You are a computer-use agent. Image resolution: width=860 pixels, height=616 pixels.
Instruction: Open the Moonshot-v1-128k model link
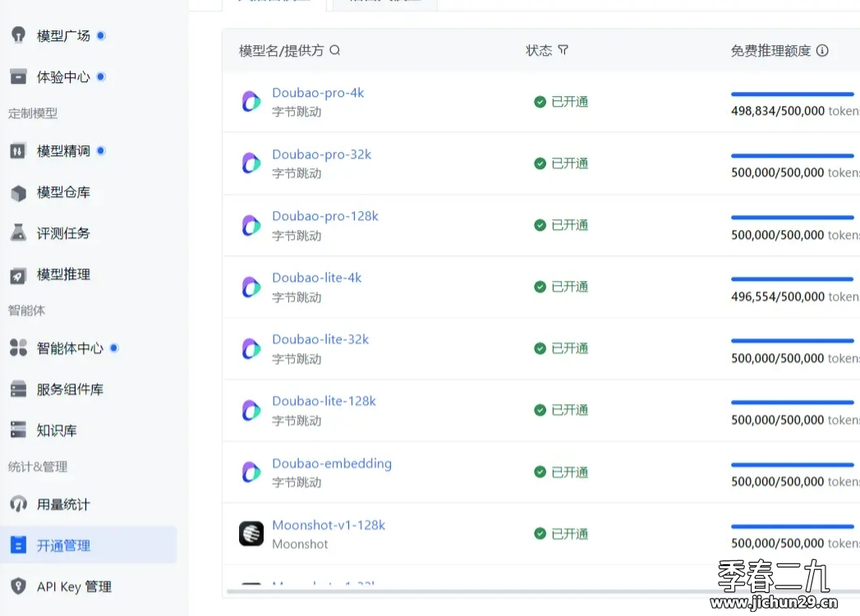[x=329, y=525]
